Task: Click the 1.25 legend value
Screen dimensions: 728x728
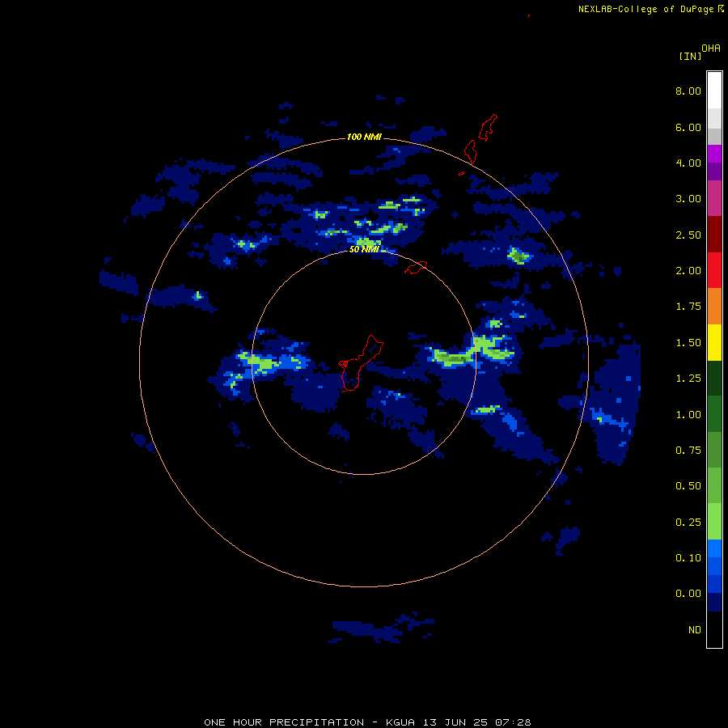Action: click(x=688, y=379)
